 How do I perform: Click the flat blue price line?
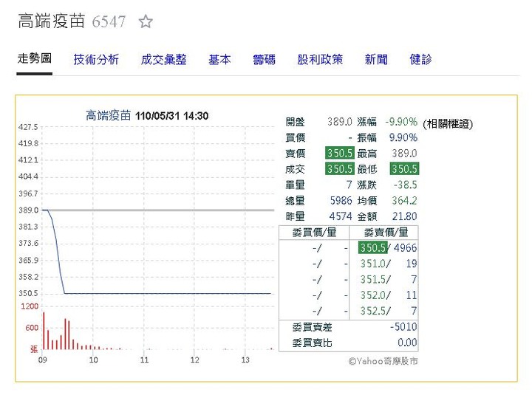(168, 293)
